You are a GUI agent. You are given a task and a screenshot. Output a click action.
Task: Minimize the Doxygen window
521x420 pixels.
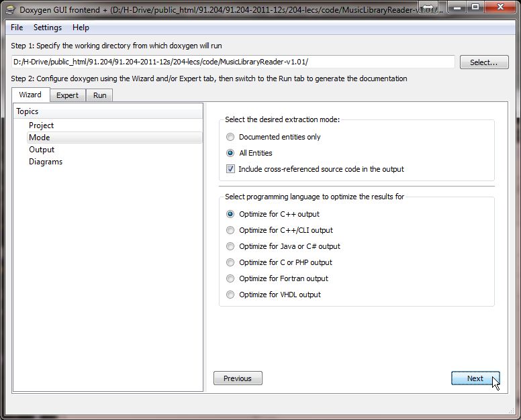click(x=457, y=7)
